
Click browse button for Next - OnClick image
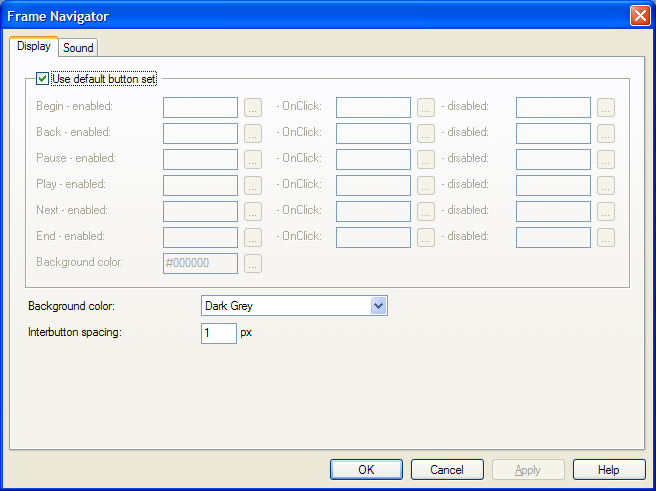point(426,211)
